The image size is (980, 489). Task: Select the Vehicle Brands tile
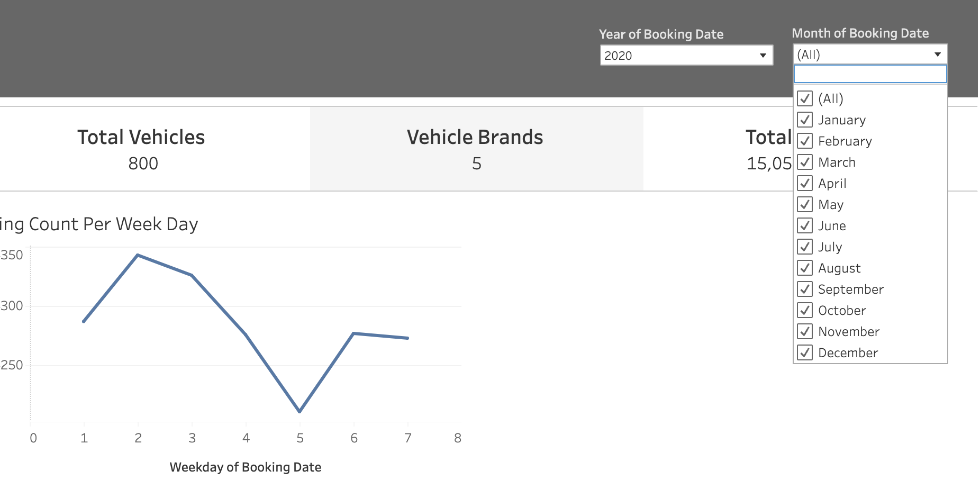(x=476, y=149)
